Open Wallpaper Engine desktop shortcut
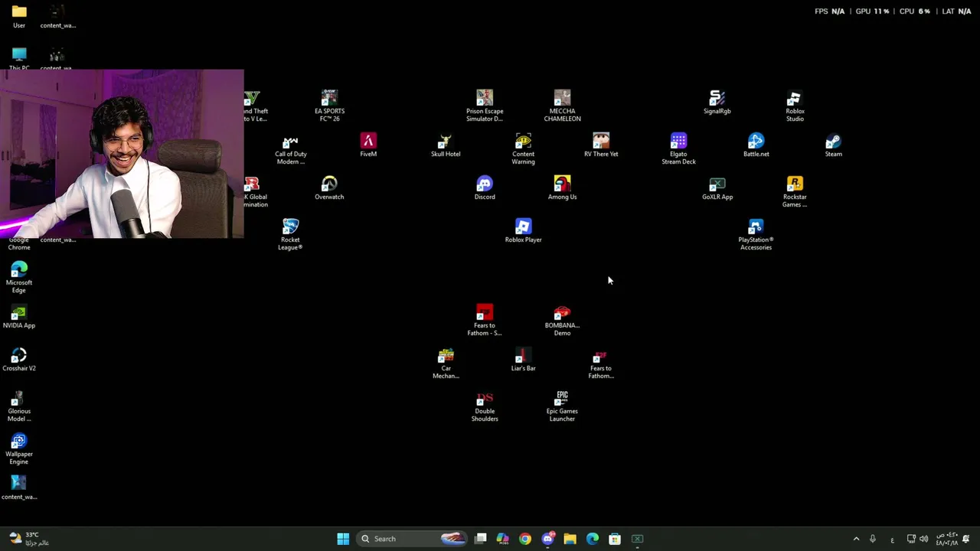Screen dimensions: 980x551 (x=19, y=448)
